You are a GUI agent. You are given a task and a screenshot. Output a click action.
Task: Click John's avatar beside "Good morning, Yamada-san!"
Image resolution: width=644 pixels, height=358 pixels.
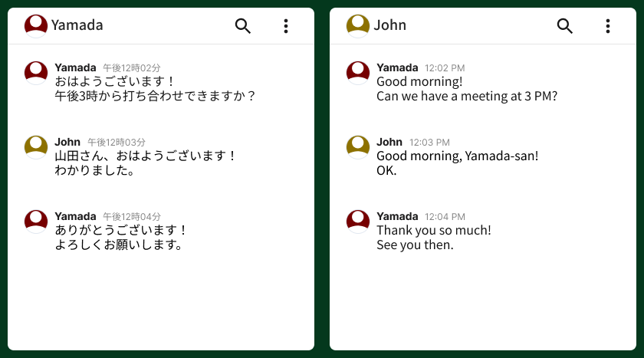click(358, 147)
